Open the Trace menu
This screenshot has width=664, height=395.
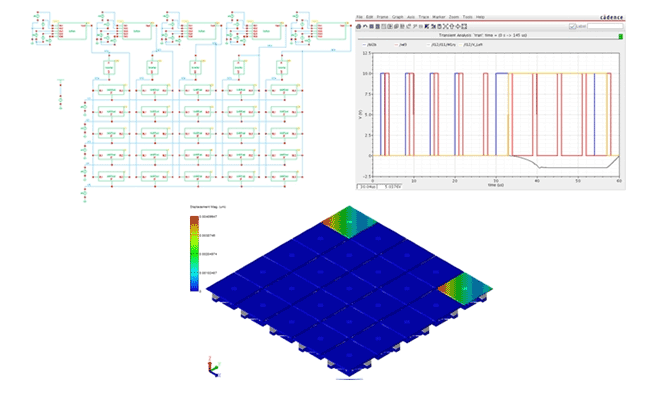pyautogui.click(x=423, y=17)
